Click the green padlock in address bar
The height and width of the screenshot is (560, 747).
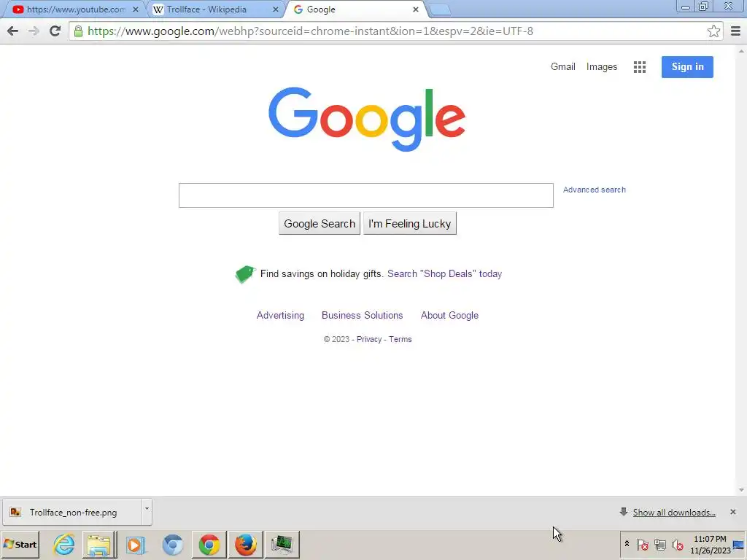tap(78, 31)
